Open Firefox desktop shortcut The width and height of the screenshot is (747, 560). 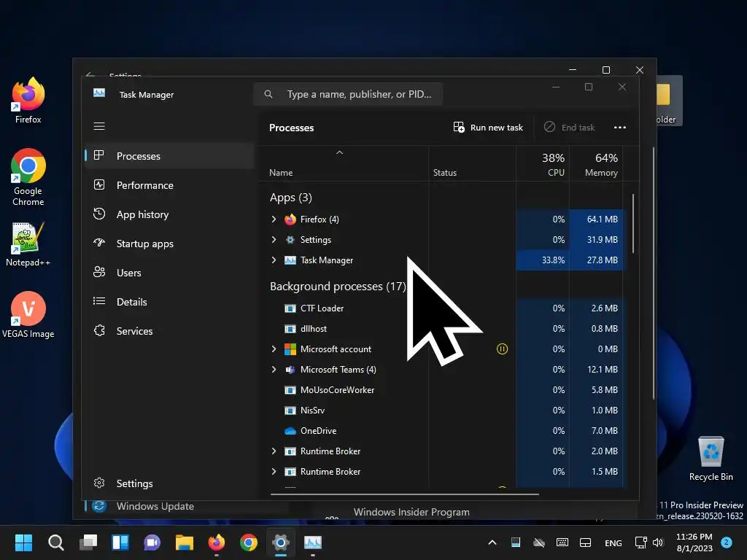point(28,101)
